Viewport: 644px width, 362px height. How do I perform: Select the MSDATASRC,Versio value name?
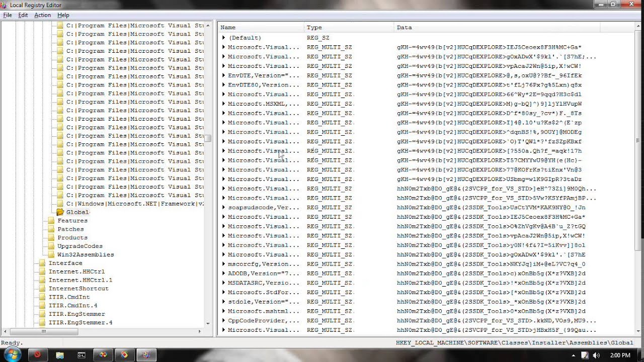(x=263, y=283)
